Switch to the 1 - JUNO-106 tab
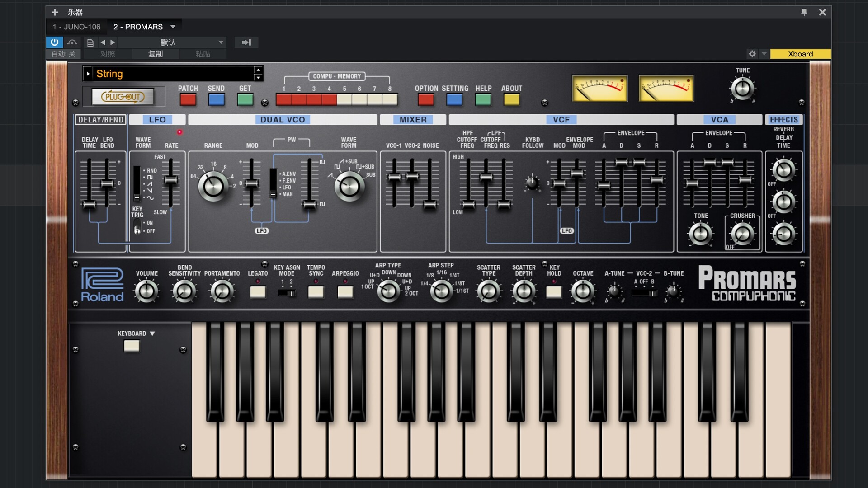The height and width of the screenshot is (488, 868). pyautogui.click(x=76, y=27)
